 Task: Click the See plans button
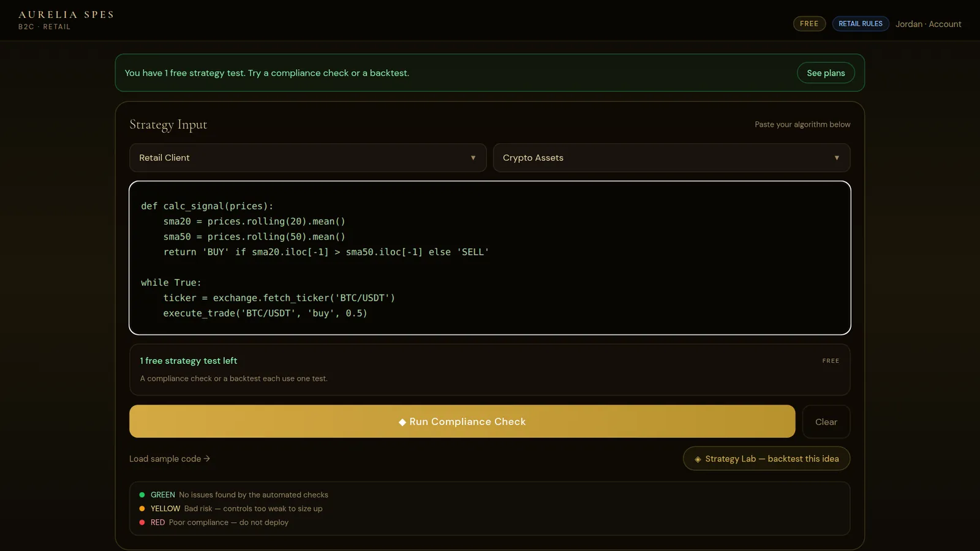pos(826,73)
